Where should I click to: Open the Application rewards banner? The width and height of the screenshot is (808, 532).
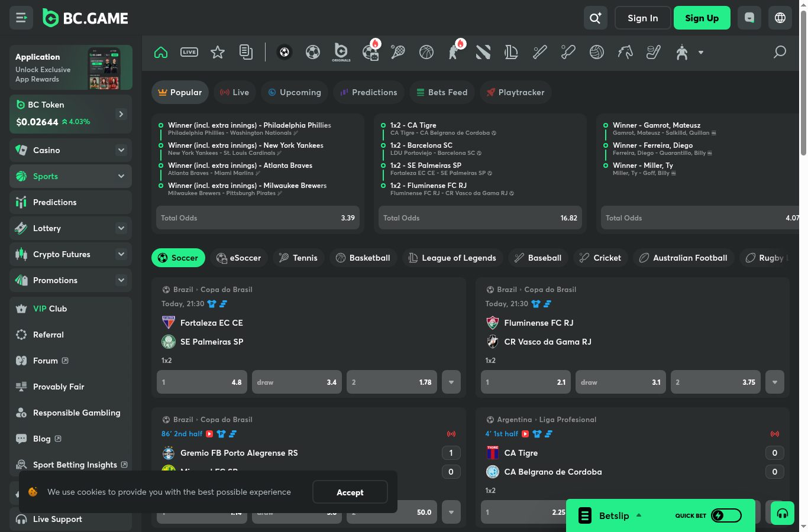[x=71, y=67]
